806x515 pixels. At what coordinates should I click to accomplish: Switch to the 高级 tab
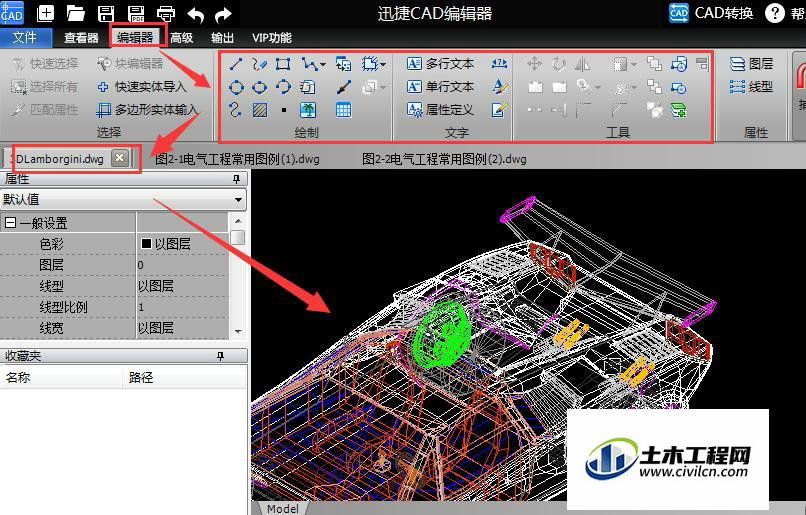click(181, 38)
